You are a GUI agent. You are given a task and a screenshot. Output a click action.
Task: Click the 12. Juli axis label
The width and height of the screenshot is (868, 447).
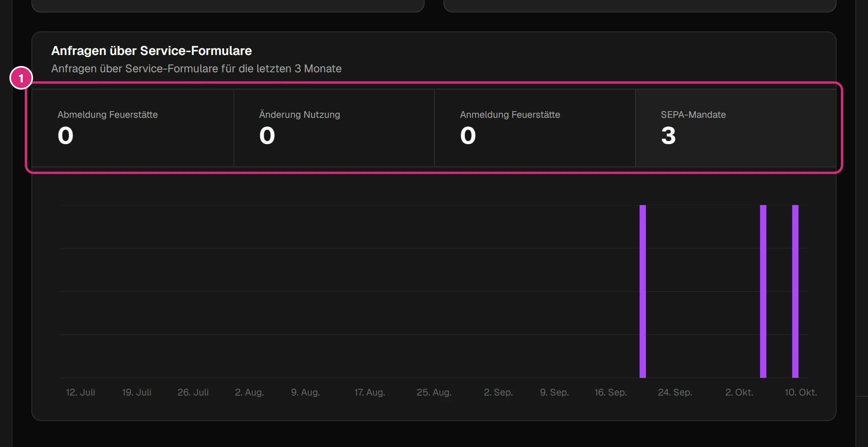coord(81,392)
